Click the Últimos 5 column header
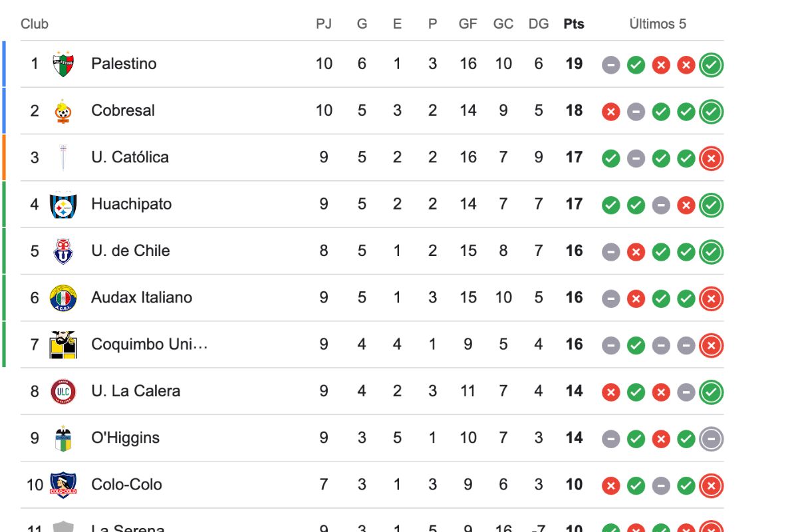 [x=658, y=24]
